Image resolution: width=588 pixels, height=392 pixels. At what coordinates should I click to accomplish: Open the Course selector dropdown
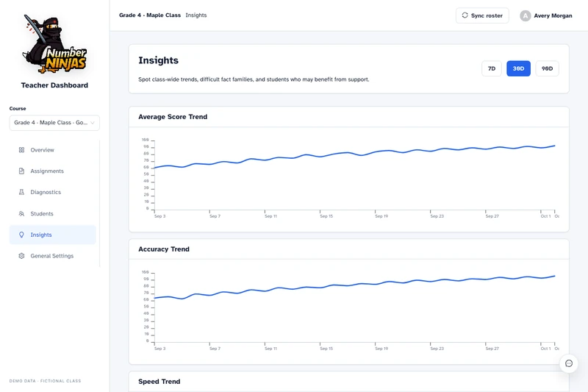point(54,123)
